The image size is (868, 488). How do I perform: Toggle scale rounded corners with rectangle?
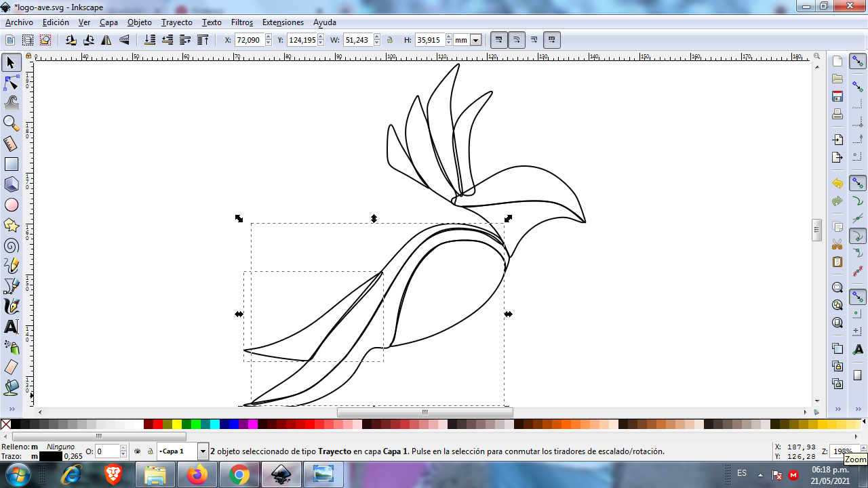pyautogui.click(x=517, y=40)
